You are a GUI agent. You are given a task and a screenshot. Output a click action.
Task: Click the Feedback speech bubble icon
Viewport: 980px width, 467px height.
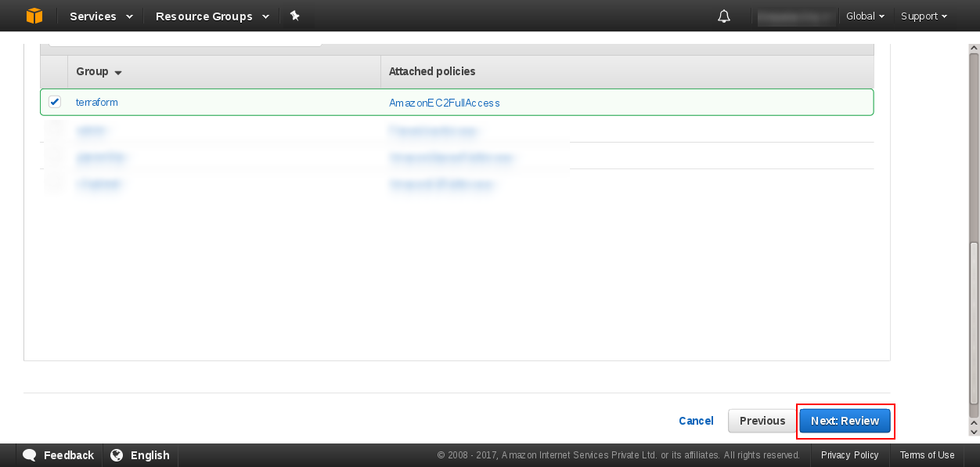click(x=30, y=454)
